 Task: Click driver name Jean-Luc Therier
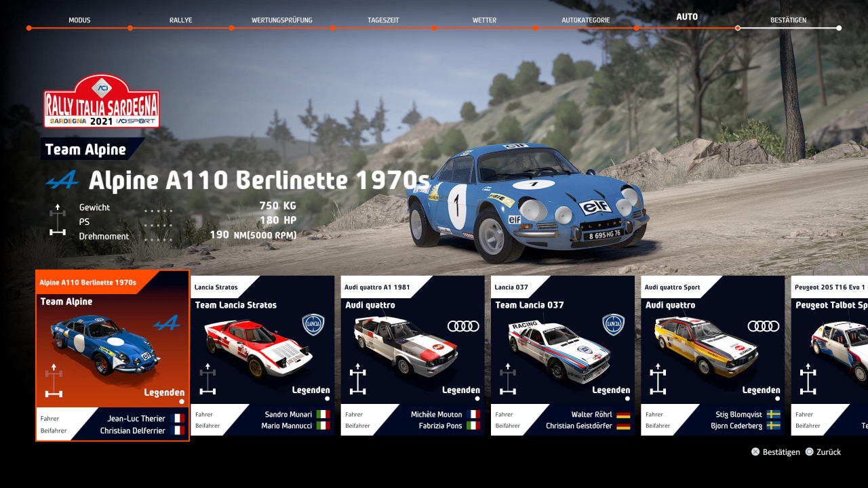136,419
